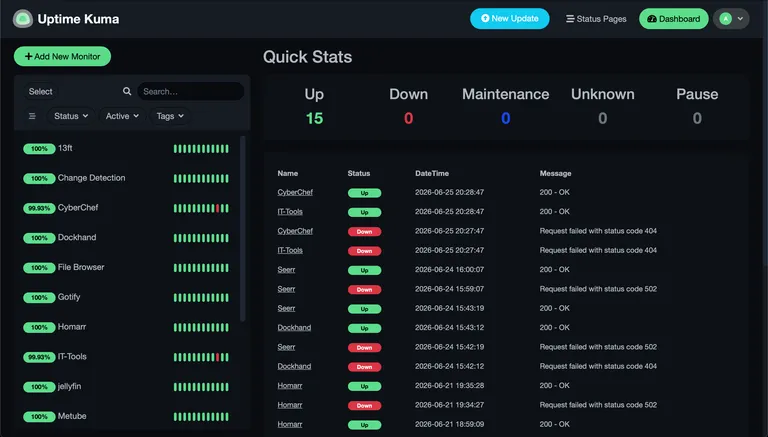
Task: Click the Select button in monitor list
Action: [40, 91]
